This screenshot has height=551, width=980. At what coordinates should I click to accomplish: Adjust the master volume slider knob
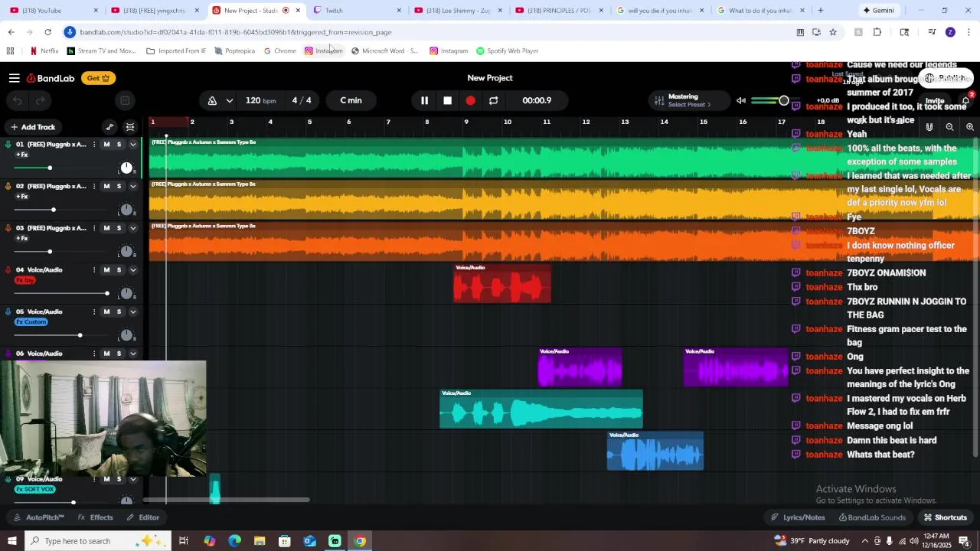[x=783, y=100]
